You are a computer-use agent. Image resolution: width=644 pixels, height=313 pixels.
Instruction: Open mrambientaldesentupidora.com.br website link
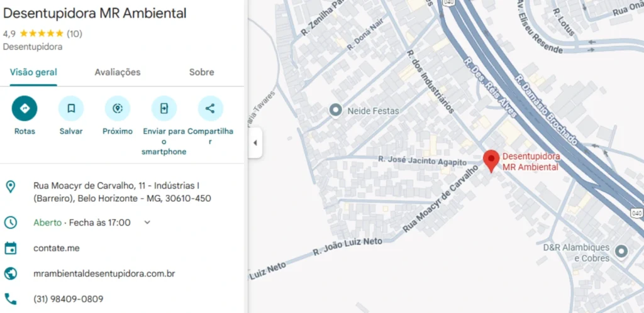(104, 273)
